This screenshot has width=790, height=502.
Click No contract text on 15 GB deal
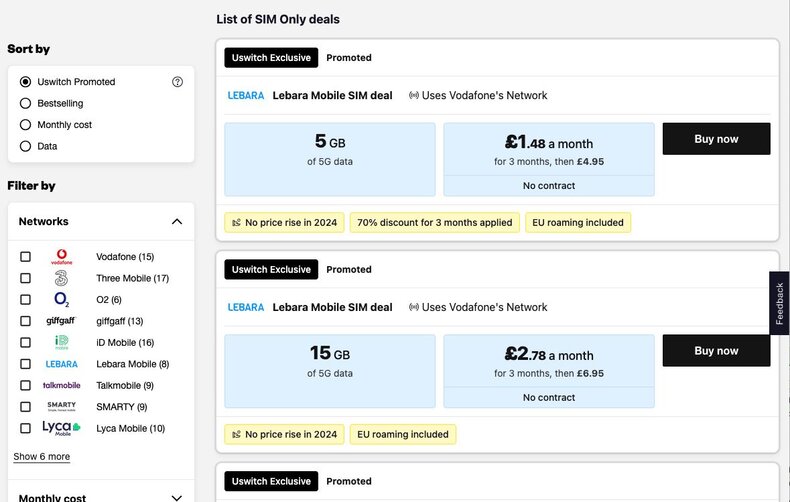coord(549,397)
